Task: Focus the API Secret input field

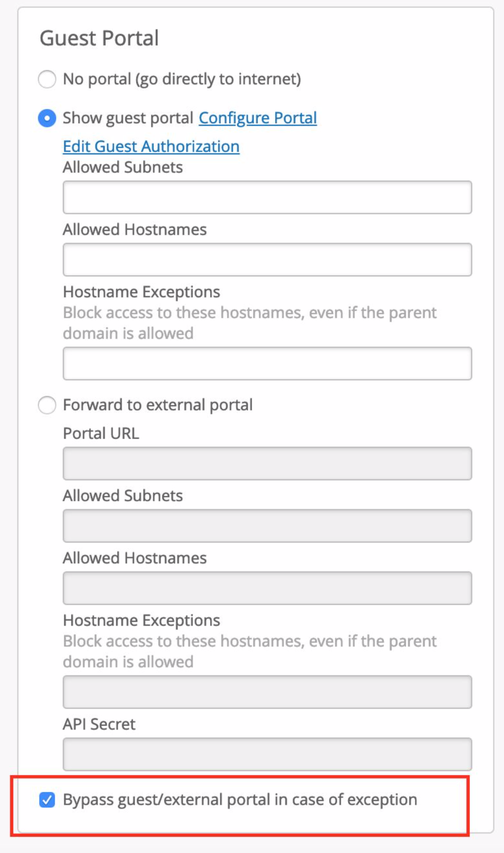Action: [267, 754]
